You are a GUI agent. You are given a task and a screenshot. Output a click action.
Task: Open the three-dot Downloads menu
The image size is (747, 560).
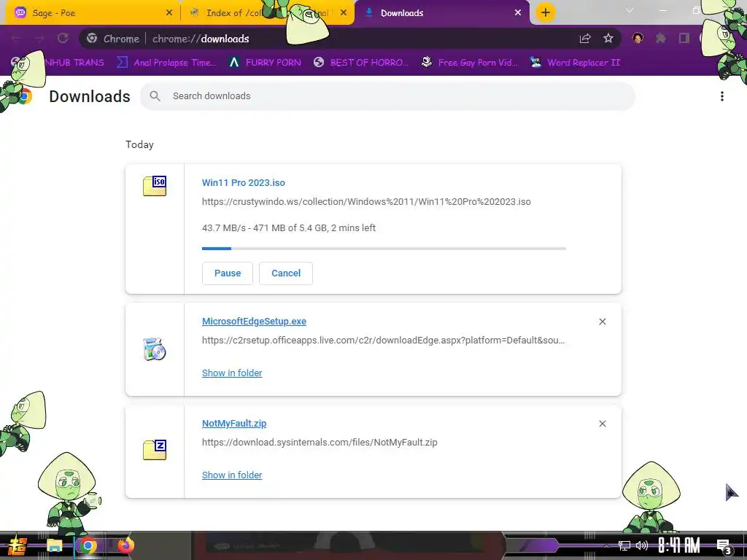tap(721, 96)
